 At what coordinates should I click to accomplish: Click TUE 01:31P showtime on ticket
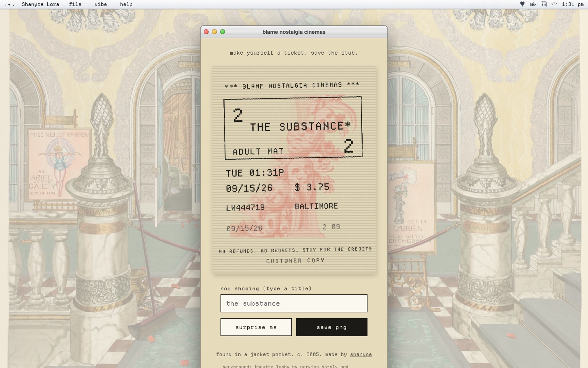255,172
